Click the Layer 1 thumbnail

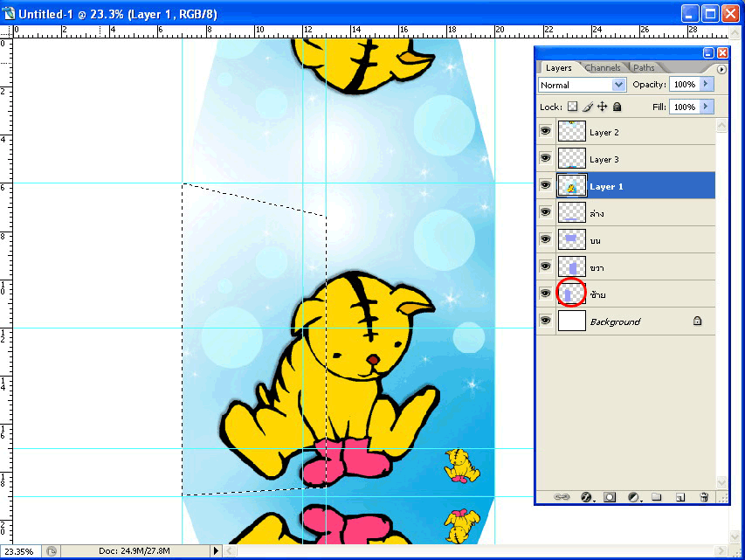tap(571, 185)
